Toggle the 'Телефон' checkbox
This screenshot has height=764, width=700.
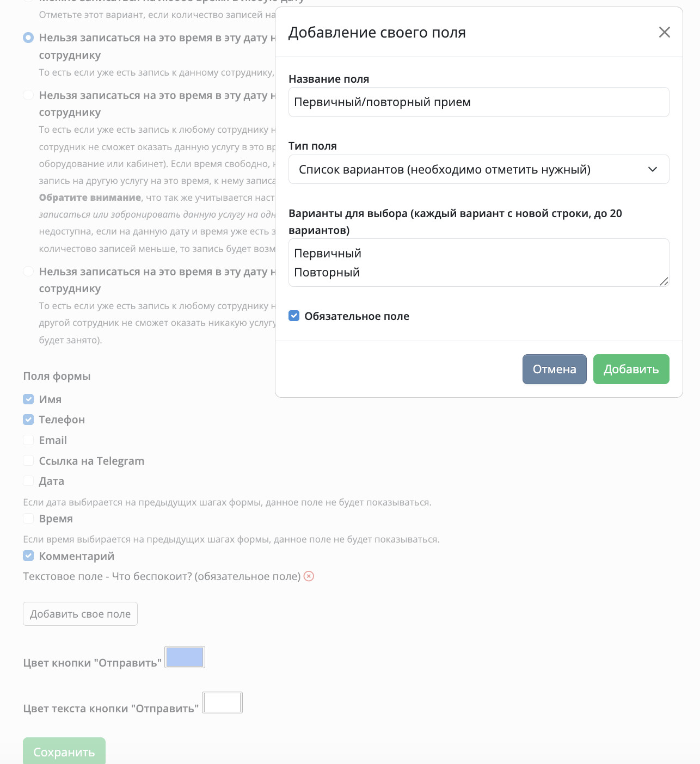point(28,420)
